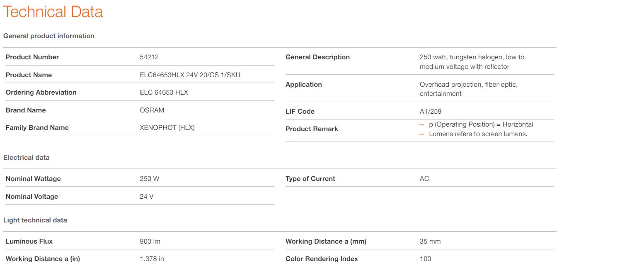This screenshot has height=271, width=644.
Task: Click the Application label
Action: (304, 84)
